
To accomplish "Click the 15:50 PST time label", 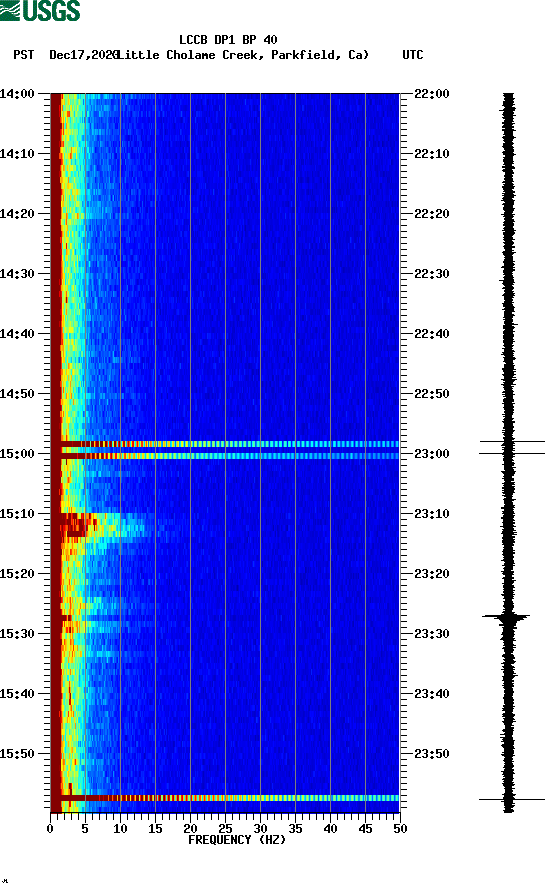I will click(17, 754).
